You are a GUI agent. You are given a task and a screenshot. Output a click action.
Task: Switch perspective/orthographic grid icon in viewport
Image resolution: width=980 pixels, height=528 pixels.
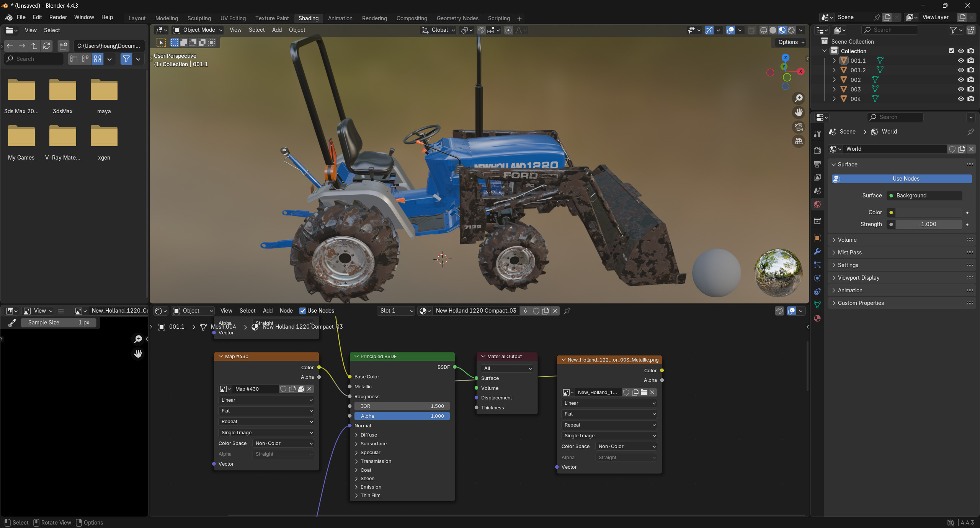click(799, 141)
